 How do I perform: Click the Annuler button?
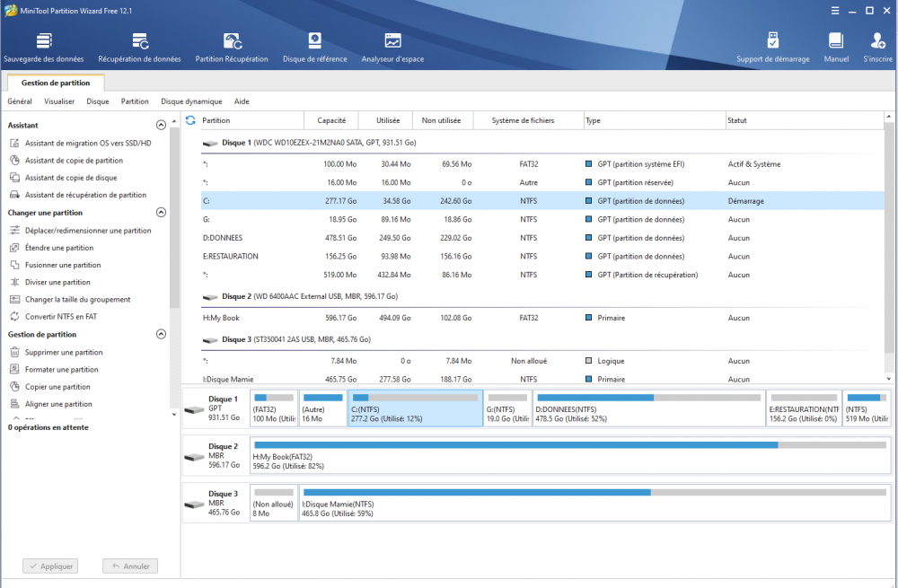130,566
